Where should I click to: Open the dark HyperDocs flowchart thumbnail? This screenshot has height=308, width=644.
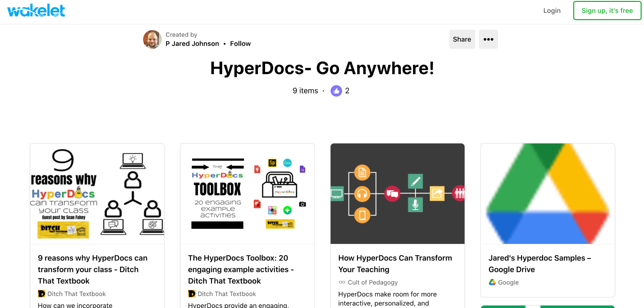click(397, 194)
